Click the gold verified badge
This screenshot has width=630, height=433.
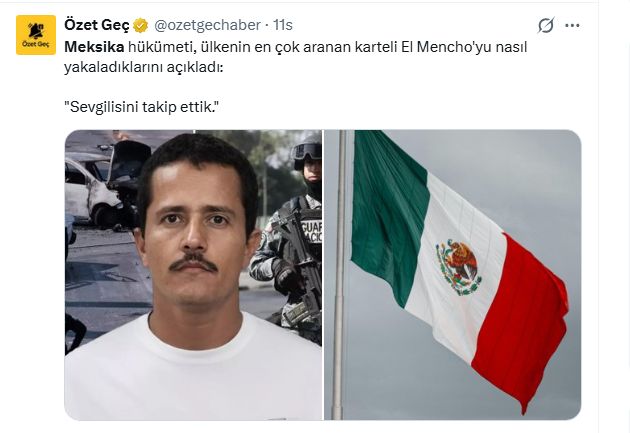pos(141,25)
